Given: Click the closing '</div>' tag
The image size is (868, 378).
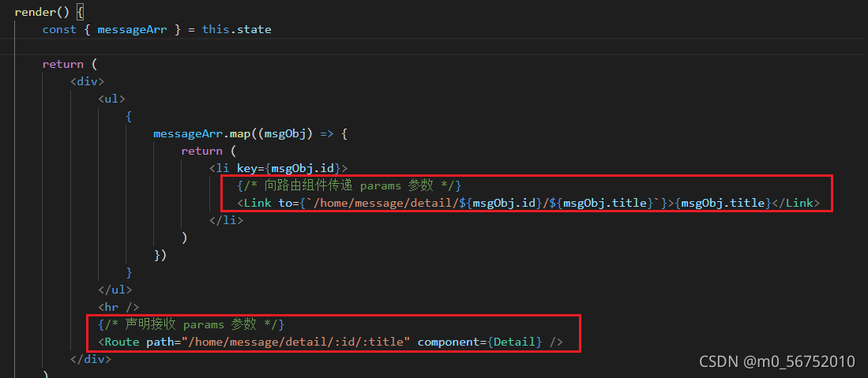Looking at the screenshot, I should coord(91,359).
